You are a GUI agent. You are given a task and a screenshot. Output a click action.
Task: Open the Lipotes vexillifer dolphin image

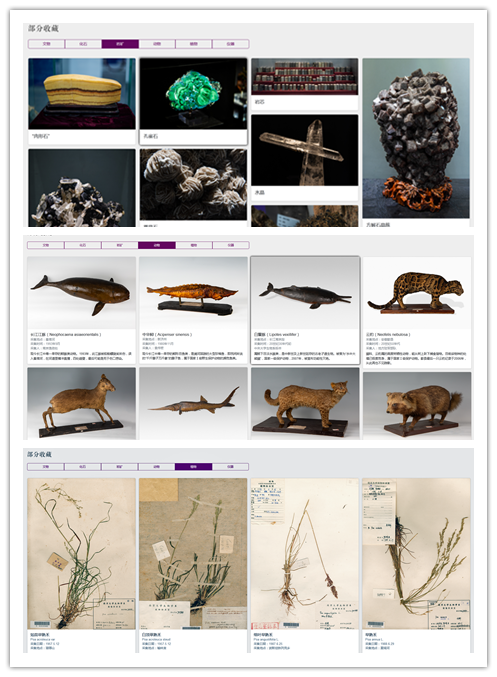tap(305, 293)
